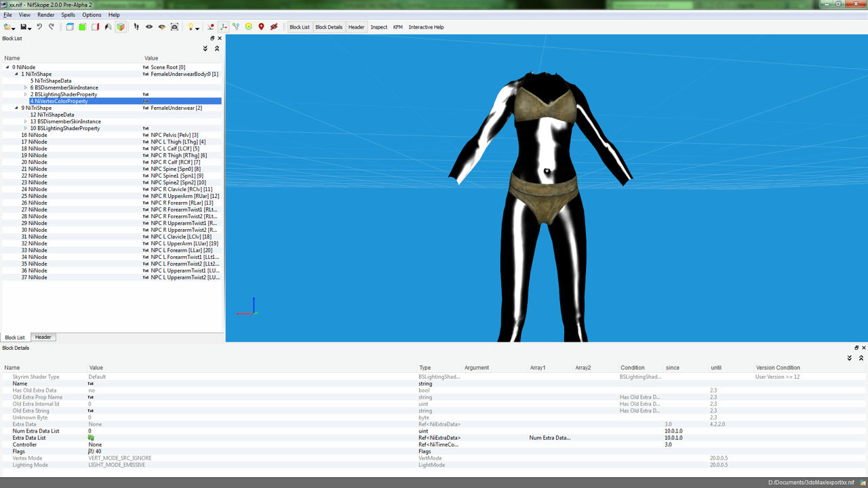
Task: Open the dropdown arrow next to Save icon
Action: (x=30, y=28)
